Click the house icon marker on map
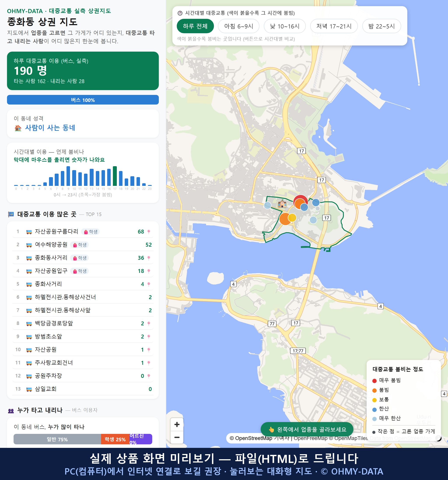This screenshot has height=480, width=448. 282,204
